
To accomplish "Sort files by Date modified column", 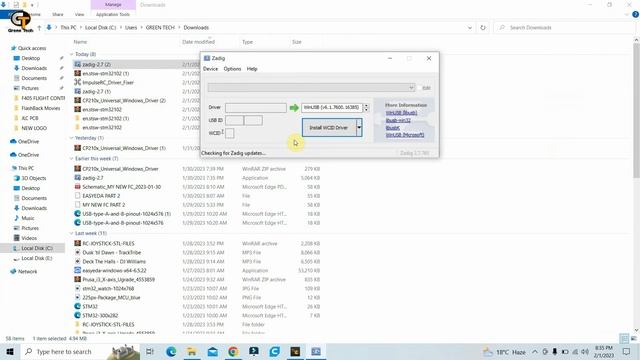I will coord(198,42).
